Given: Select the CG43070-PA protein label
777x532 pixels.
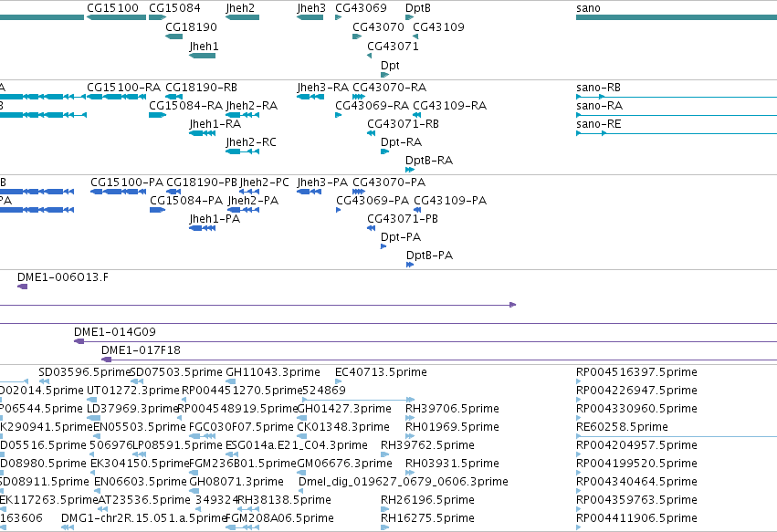Looking at the screenshot, I should [x=389, y=183].
